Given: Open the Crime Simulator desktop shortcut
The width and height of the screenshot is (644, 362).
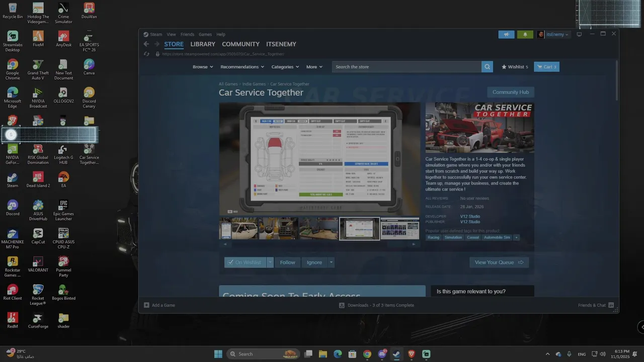Looking at the screenshot, I should pyautogui.click(x=63, y=13).
